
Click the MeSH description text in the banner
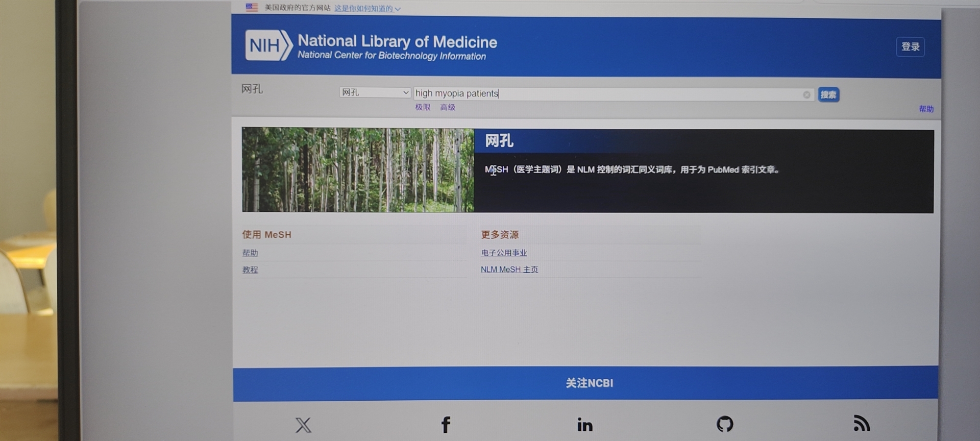click(632, 169)
